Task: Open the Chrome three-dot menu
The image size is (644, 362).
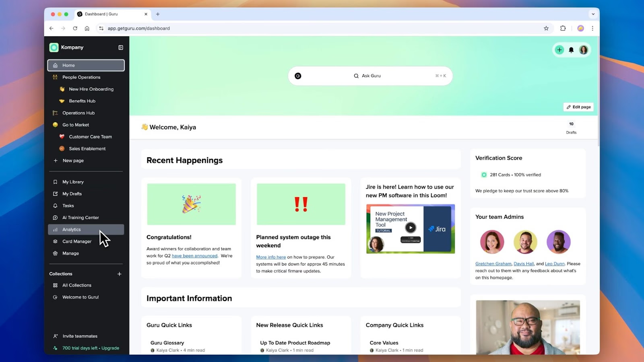Action: point(592,28)
